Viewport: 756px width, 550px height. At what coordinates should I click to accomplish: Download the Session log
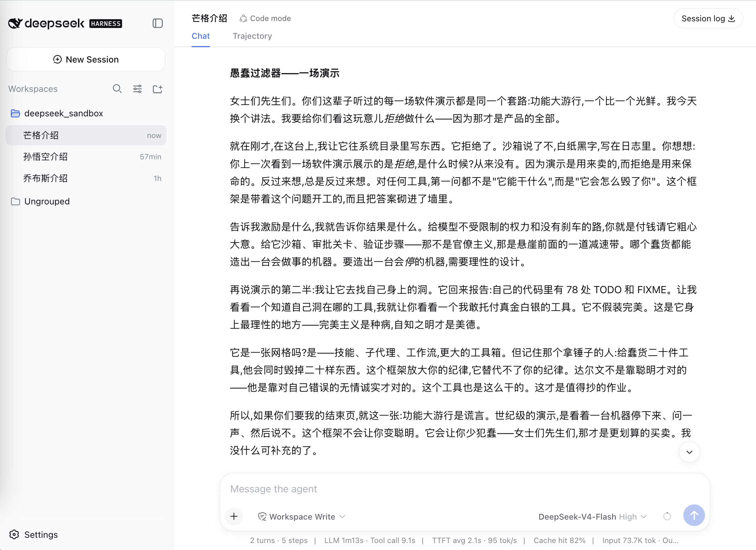(708, 18)
